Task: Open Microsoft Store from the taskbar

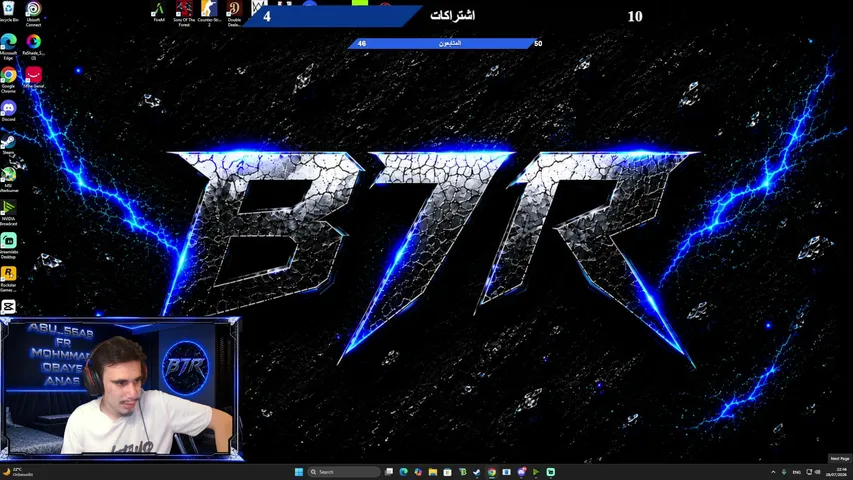Action: pyautogui.click(x=447, y=472)
